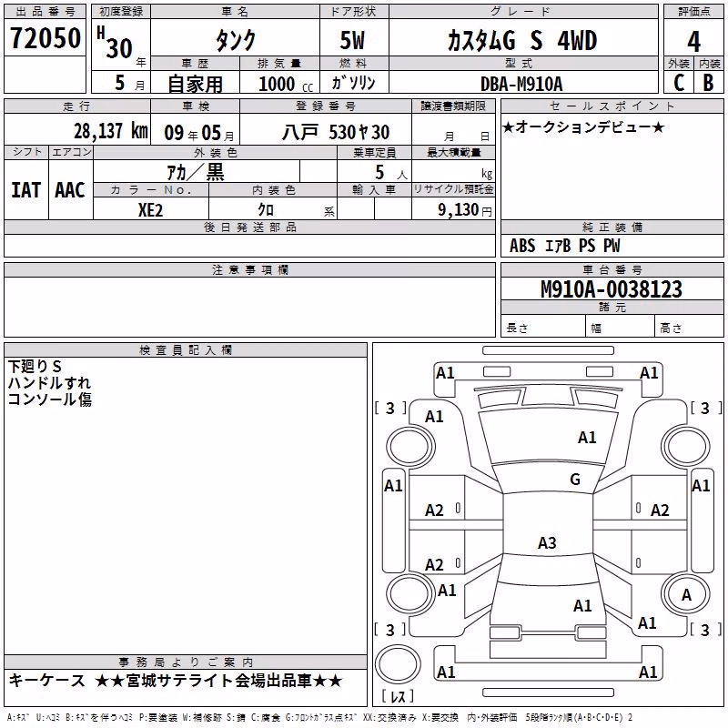728x728 pixels.
Task: Select office notice キーケース 宮城サテライト会場出品車
Action: pos(176,680)
